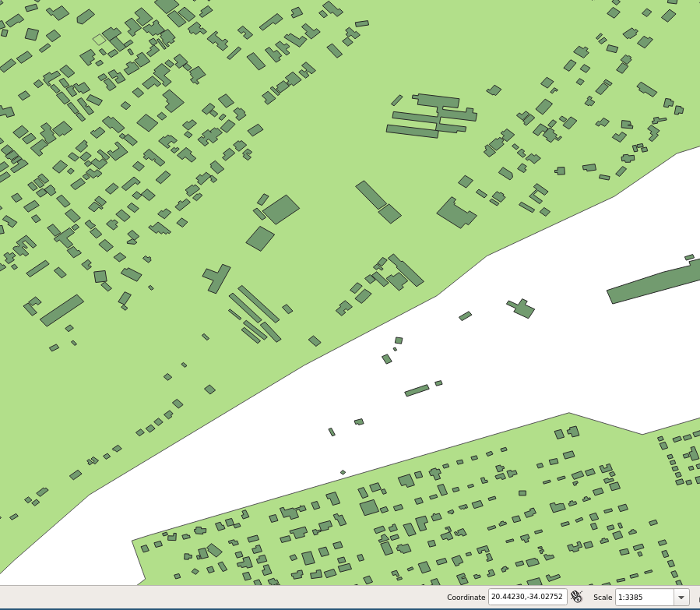700x610 pixels.
Task: Click the long diagonal building at far left
Action: 62,310
